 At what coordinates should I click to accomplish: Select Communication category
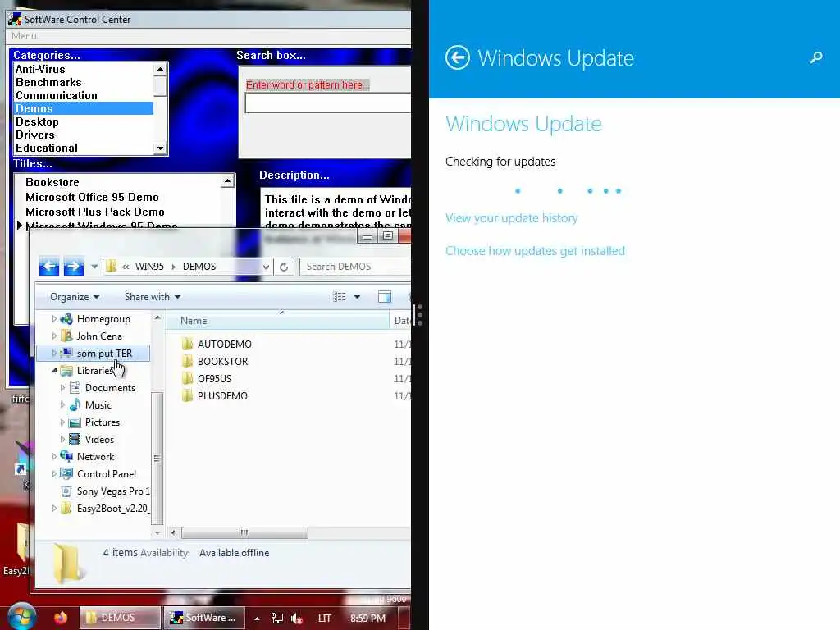point(57,95)
